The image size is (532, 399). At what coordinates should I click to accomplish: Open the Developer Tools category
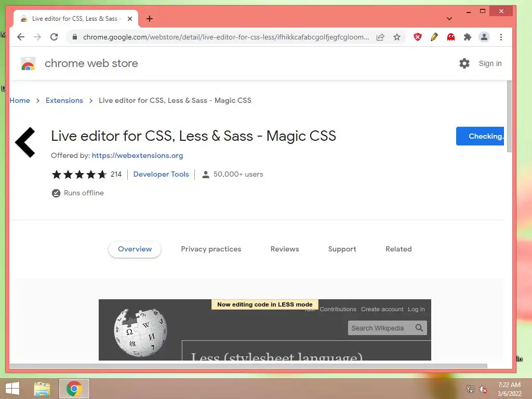tap(161, 175)
